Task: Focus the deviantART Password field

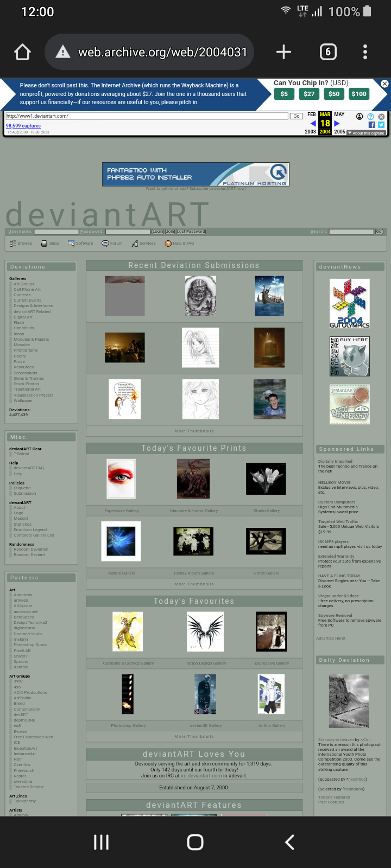Action: click(128, 232)
